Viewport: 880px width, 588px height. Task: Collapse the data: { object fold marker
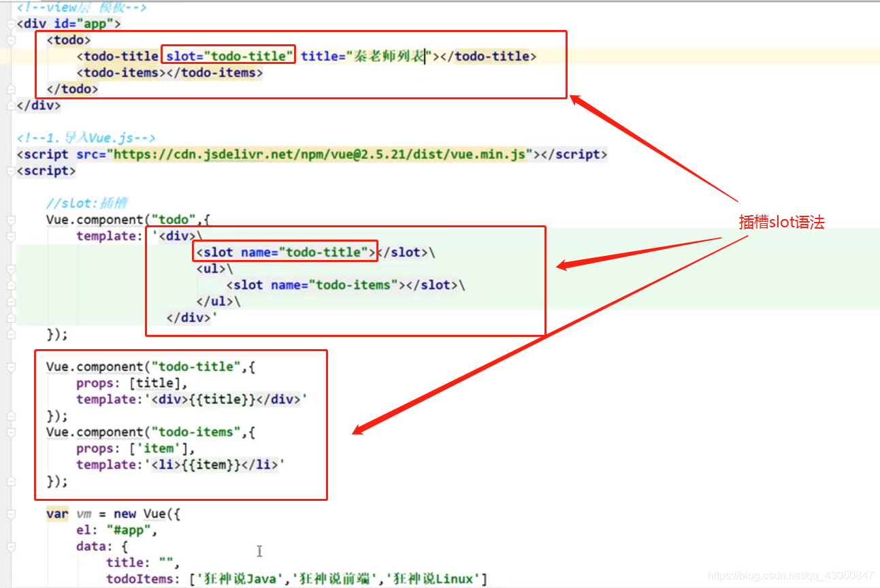[10, 546]
